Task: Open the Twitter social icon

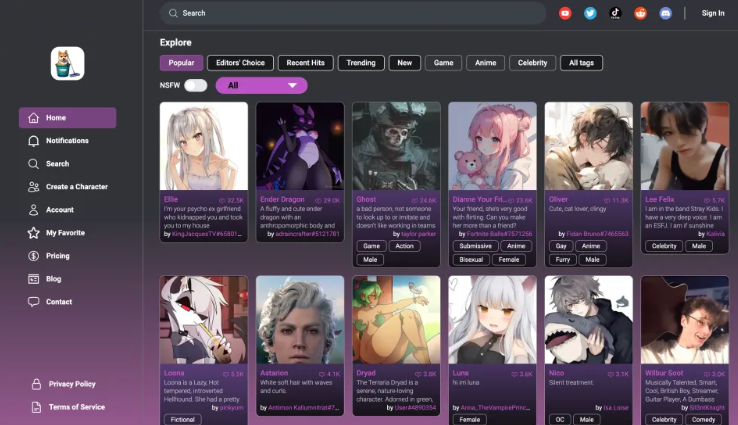Action: click(x=590, y=13)
